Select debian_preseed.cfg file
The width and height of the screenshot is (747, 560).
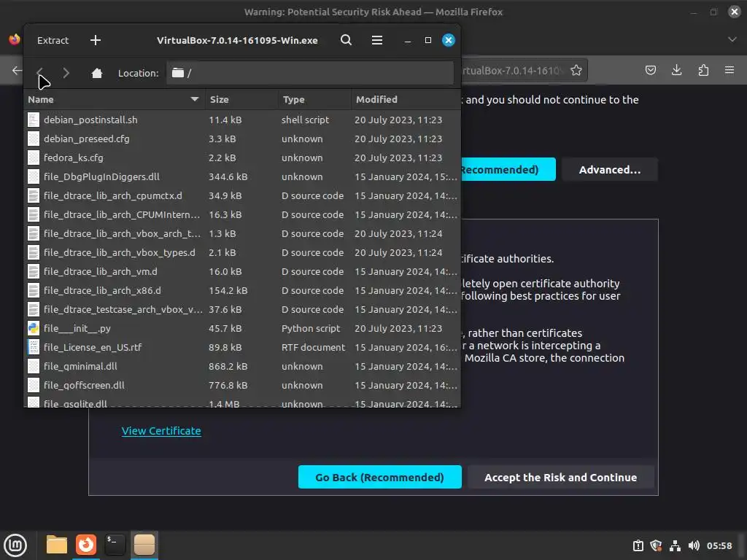(242, 139)
